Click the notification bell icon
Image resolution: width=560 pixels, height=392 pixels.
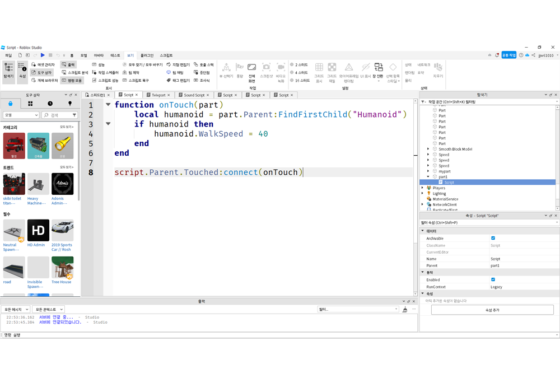pyautogui.click(x=497, y=55)
